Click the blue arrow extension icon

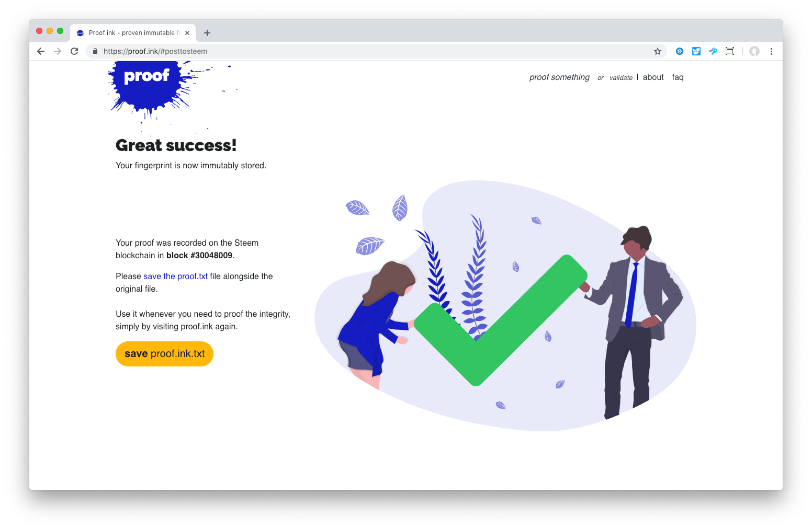[x=680, y=51]
